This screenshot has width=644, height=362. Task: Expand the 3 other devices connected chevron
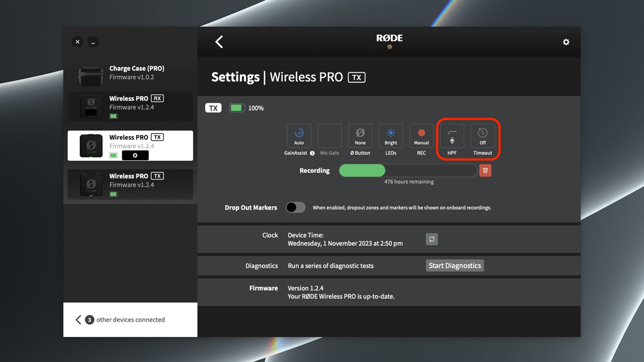click(78, 320)
